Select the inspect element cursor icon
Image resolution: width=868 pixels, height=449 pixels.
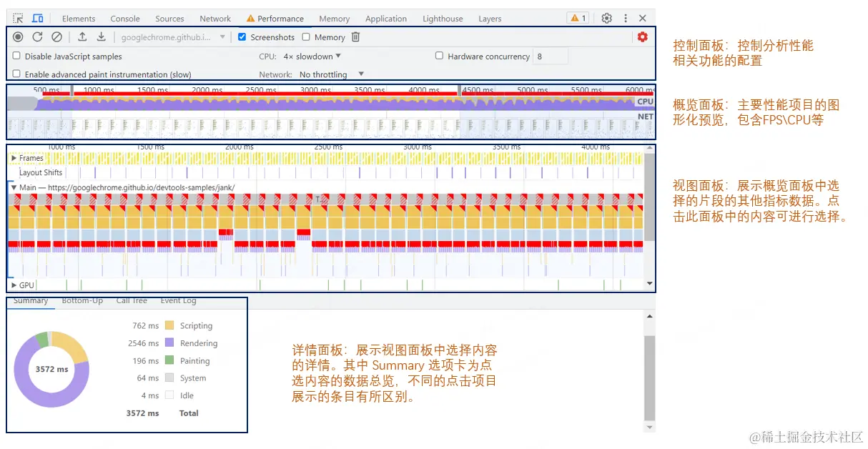pos(18,19)
